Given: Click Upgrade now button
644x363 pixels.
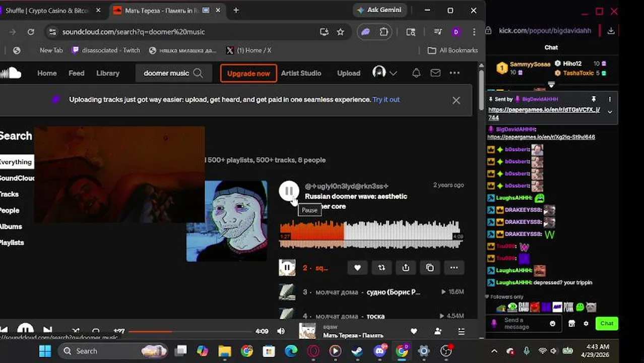Looking at the screenshot, I should click(x=248, y=73).
